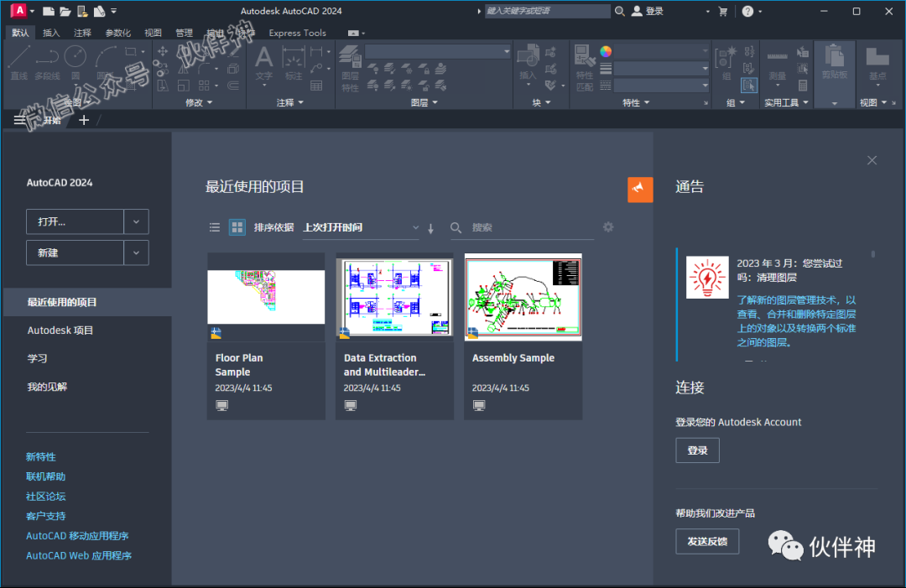Click the AutoCAD application menu logo
The height and width of the screenshot is (588, 906).
pyautogui.click(x=19, y=10)
